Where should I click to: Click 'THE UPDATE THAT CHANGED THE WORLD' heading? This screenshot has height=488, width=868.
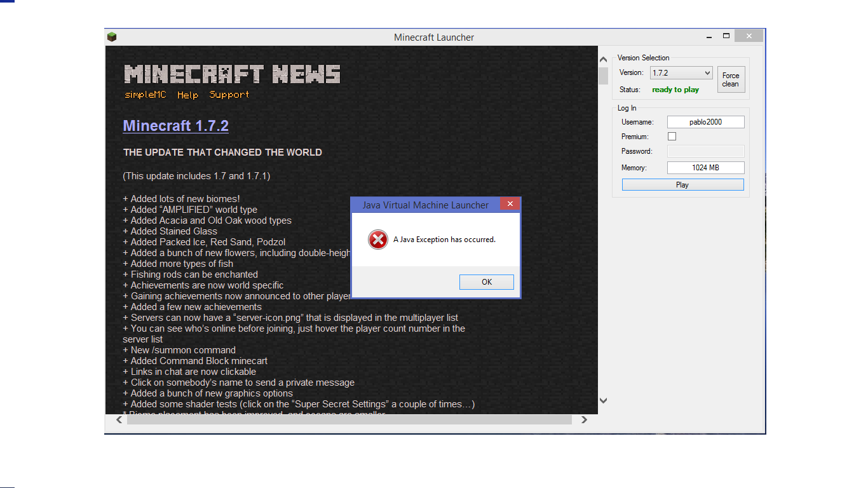(222, 152)
